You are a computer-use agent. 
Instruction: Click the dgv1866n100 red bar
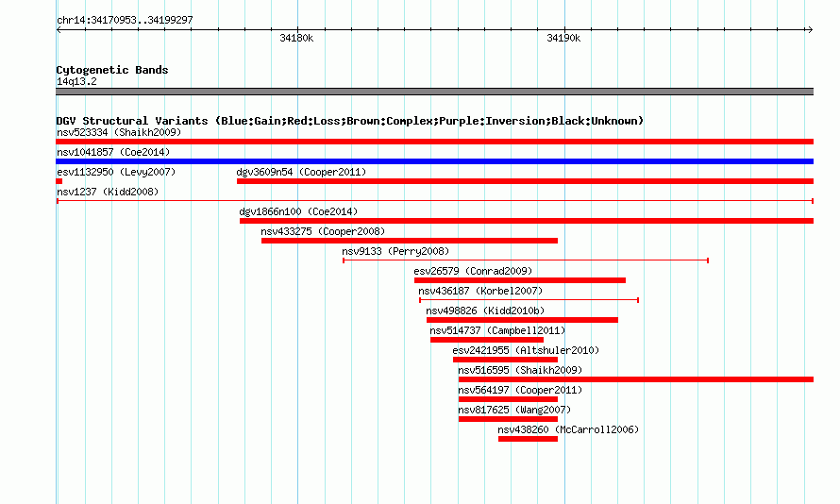tap(527, 221)
